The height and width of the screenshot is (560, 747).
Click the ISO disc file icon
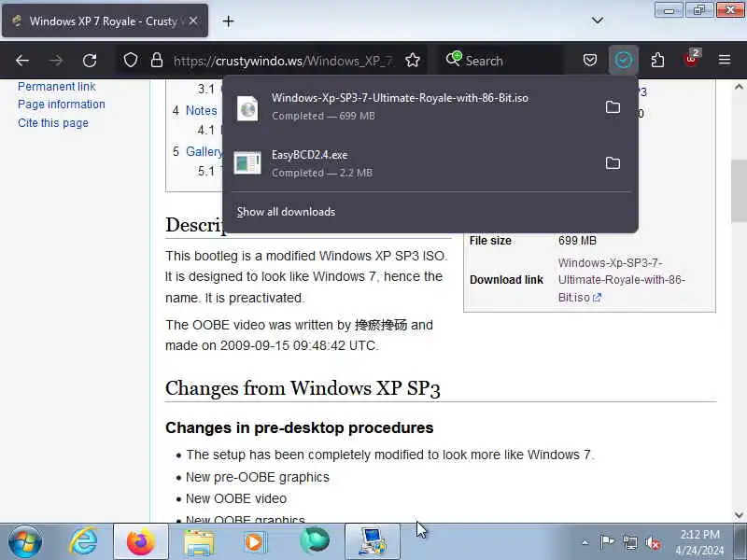[x=247, y=108]
